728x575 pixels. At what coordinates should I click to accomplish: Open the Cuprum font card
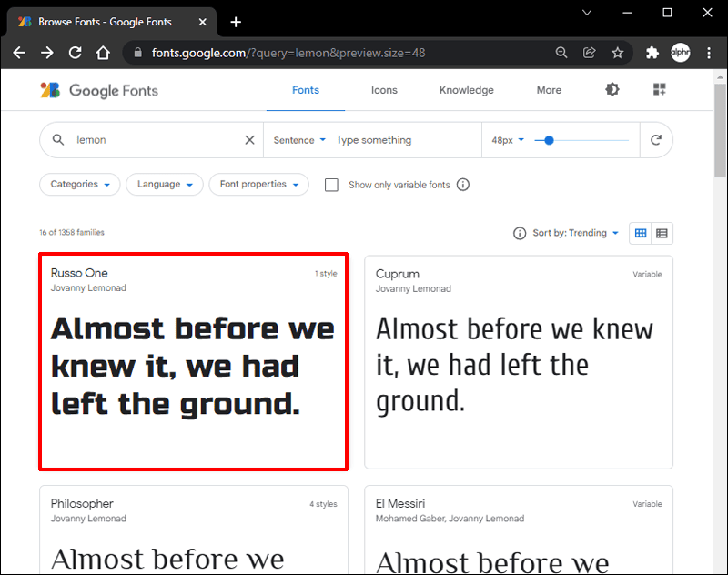tap(519, 361)
